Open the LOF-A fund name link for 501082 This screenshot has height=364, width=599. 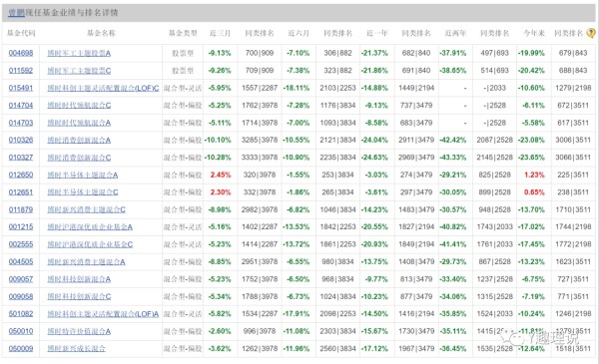103,313
